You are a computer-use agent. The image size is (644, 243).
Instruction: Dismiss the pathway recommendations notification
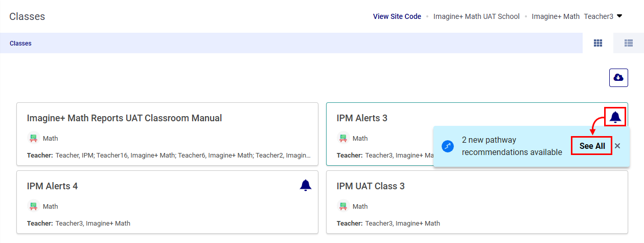(617, 146)
